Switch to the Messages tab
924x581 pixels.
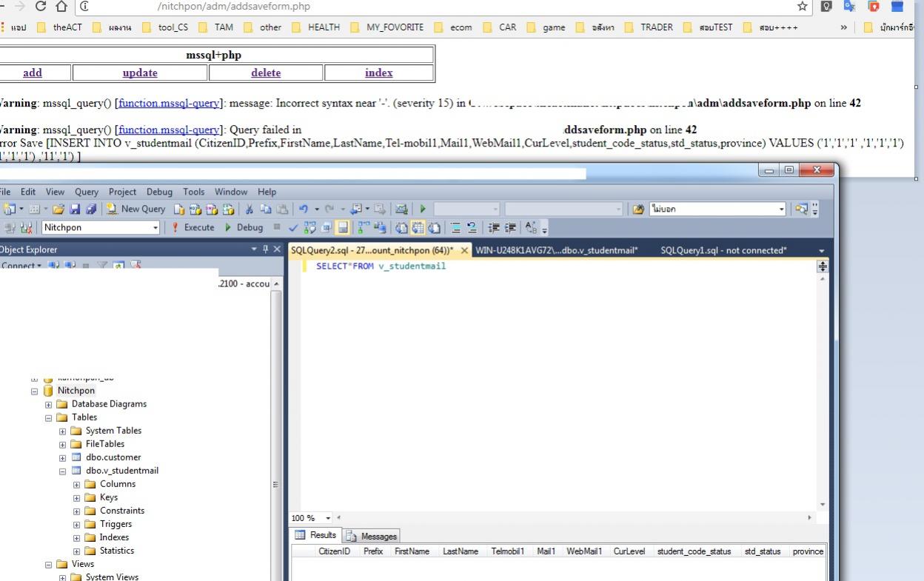[x=372, y=536]
